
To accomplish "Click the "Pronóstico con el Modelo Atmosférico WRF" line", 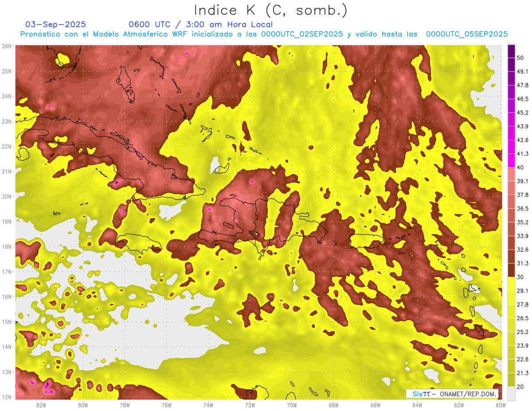I will (x=264, y=34).
